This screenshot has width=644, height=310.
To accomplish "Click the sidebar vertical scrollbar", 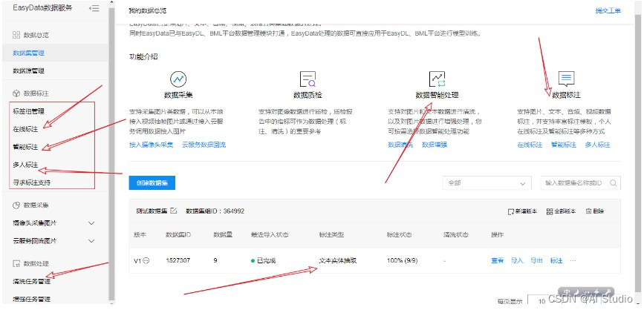I will pos(111,154).
